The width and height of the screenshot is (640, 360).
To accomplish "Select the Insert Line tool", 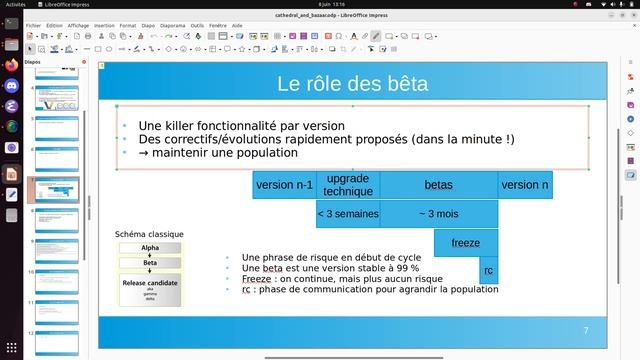I will [x=87, y=49].
